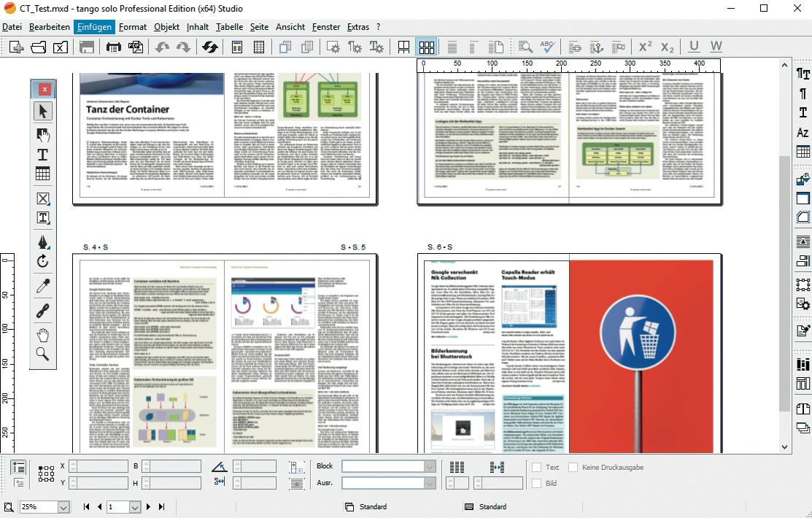This screenshot has width=812, height=518.
Task: Select the arrow selection tool
Action: pyautogui.click(x=43, y=112)
